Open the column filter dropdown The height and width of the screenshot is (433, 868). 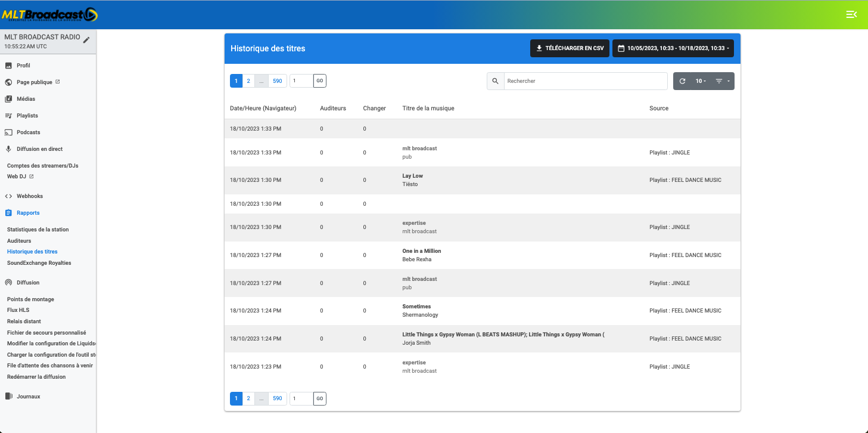coord(722,81)
